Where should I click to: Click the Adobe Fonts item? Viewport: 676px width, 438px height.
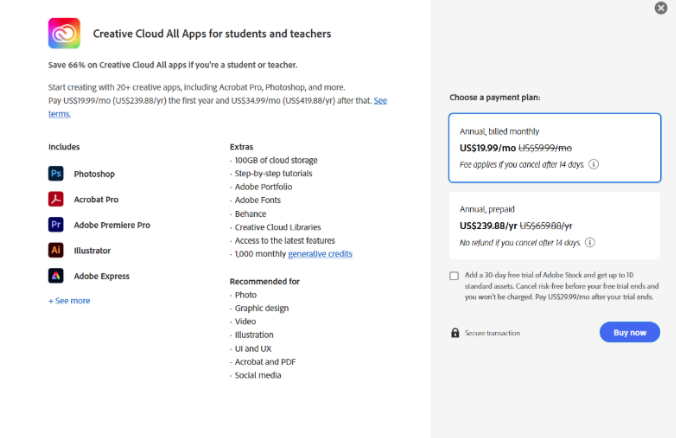pos(258,200)
